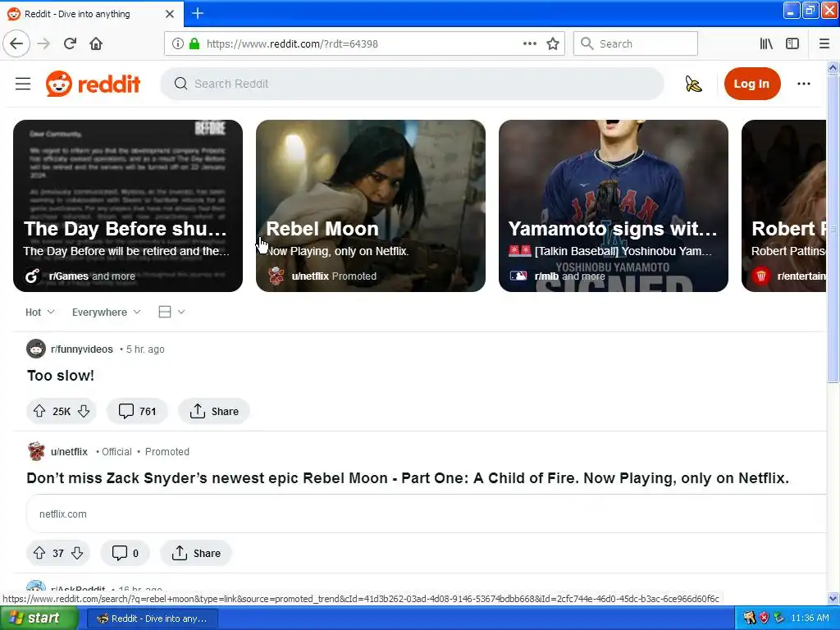Click the Firefox Search box
Viewport: 840px width, 630px height.
[x=636, y=43]
